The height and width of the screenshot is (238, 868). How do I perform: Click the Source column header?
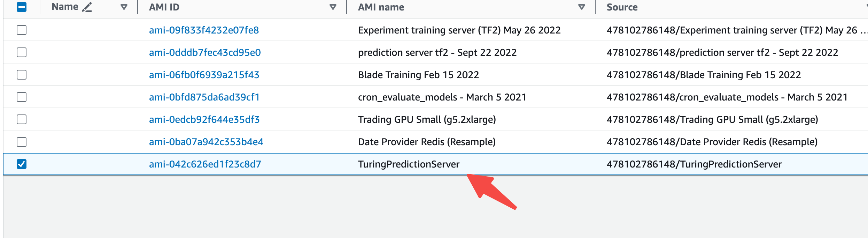pos(622,7)
